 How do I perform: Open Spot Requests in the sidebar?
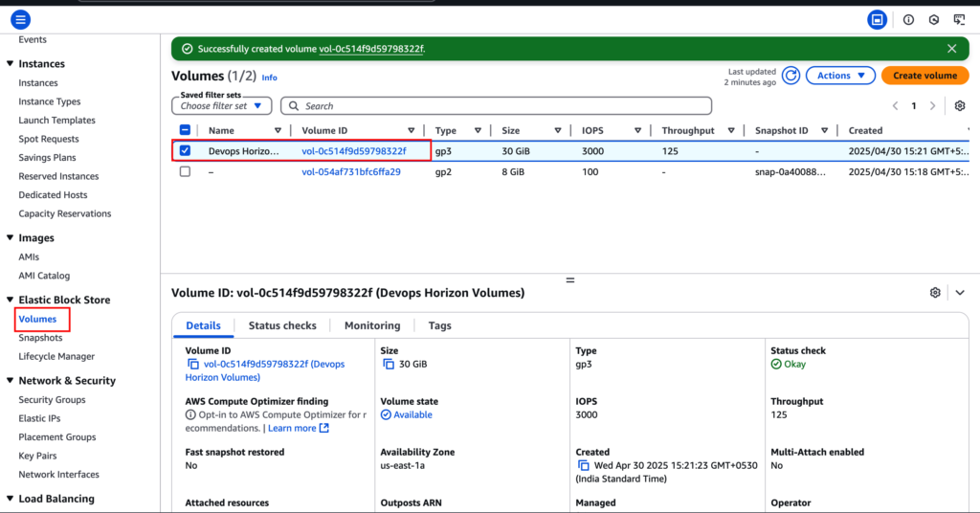(x=49, y=140)
